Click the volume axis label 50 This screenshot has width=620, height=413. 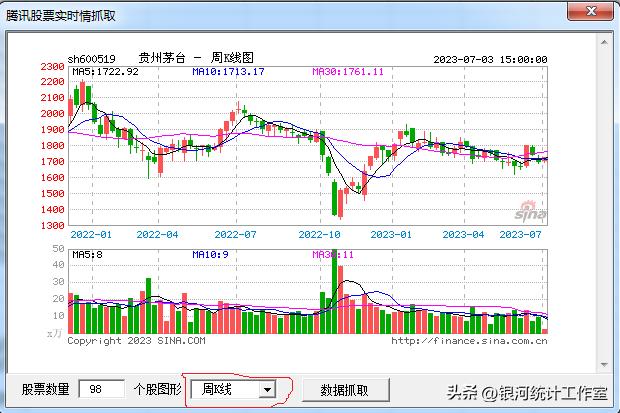[x=58, y=249]
